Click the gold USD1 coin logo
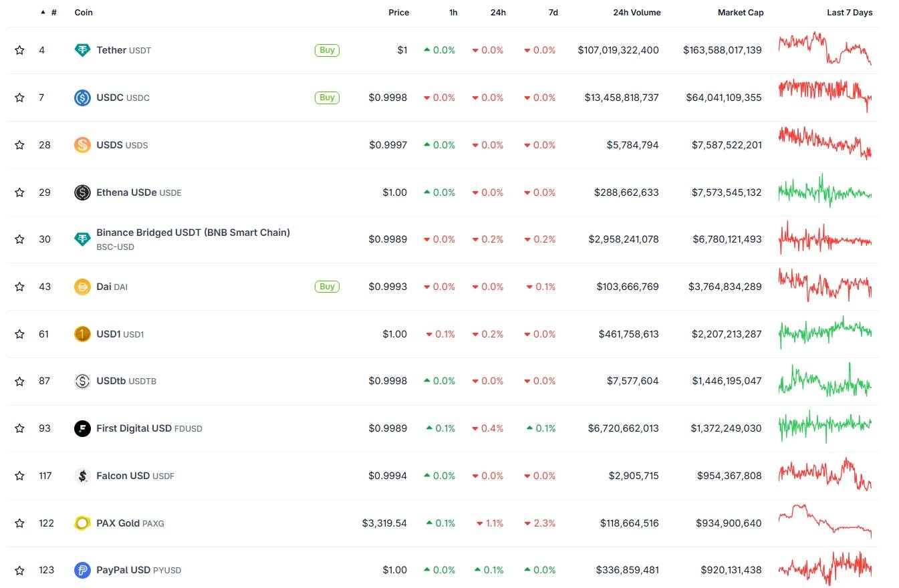This screenshot has width=899, height=588. [x=82, y=334]
